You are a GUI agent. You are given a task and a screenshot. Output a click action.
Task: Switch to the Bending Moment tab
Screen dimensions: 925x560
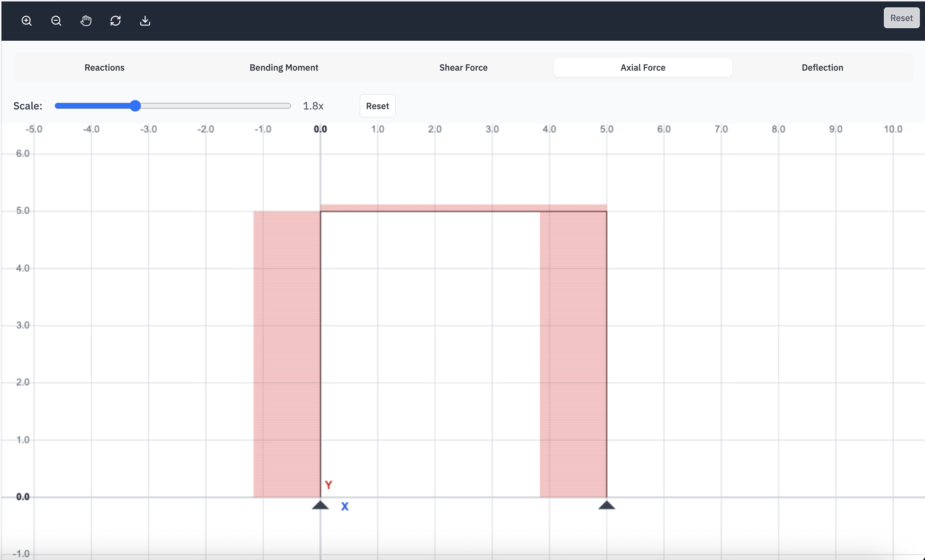click(284, 68)
